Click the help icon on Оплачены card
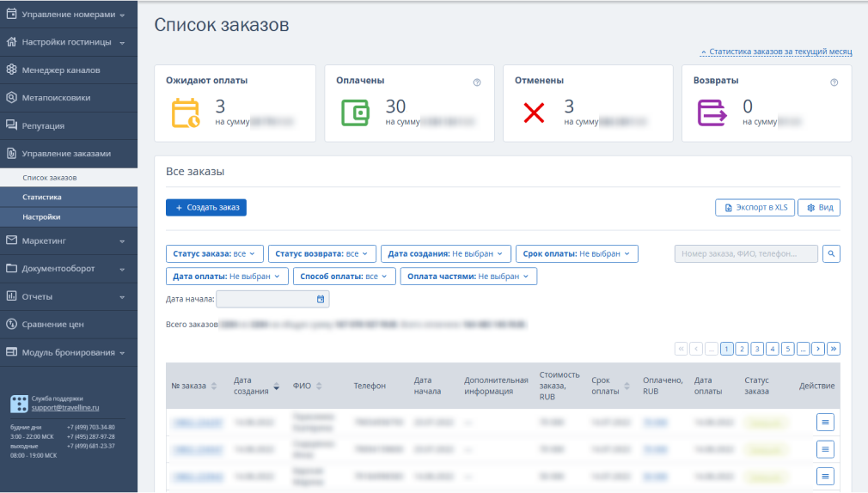Viewport: 868px width, 493px height. point(477,82)
